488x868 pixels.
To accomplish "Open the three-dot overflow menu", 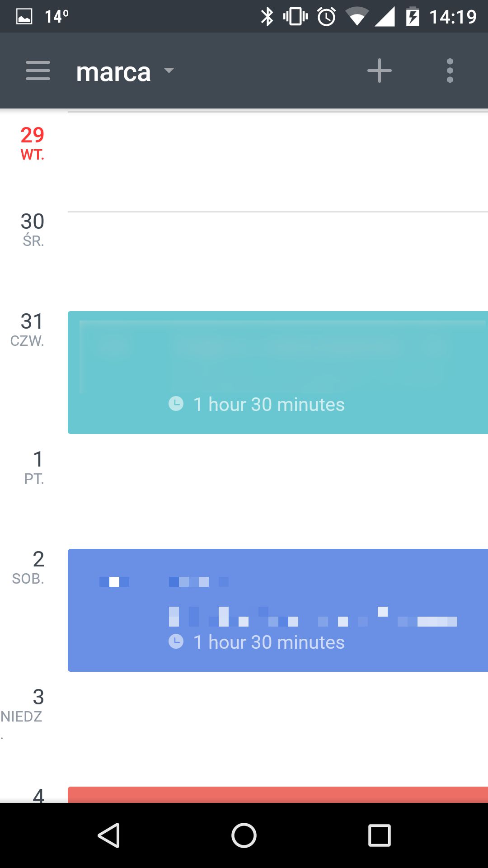I will [450, 71].
